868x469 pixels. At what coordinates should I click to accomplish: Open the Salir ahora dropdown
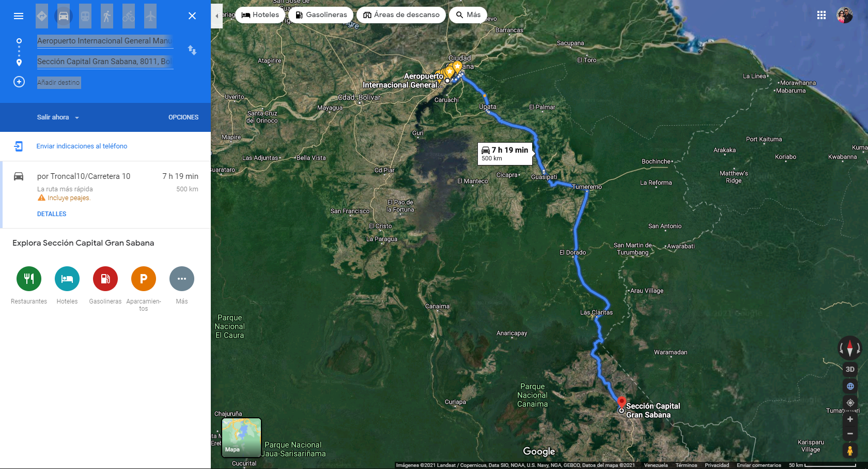(x=58, y=117)
